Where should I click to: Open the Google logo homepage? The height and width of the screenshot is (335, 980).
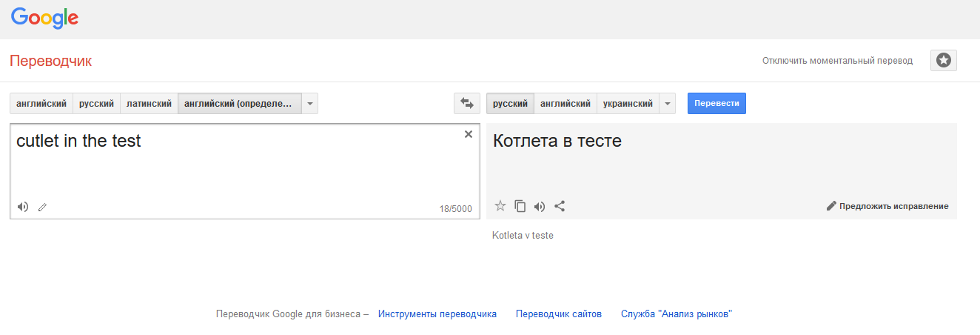coord(44,19)
